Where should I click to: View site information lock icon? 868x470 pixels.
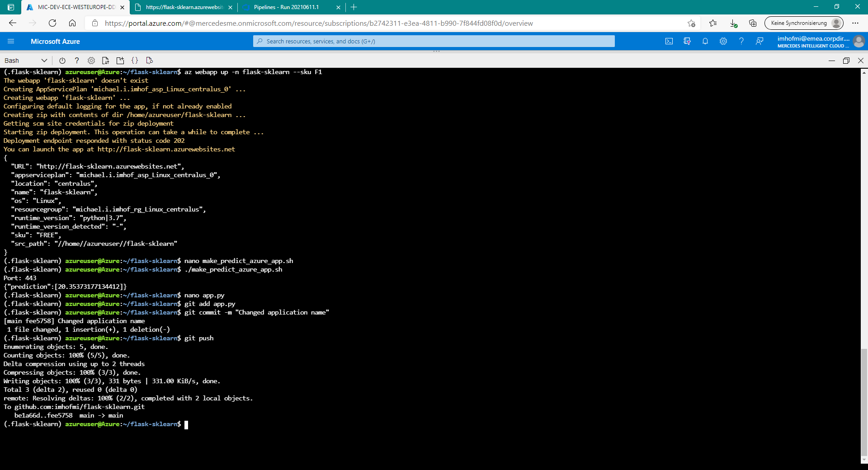(94, 23)
